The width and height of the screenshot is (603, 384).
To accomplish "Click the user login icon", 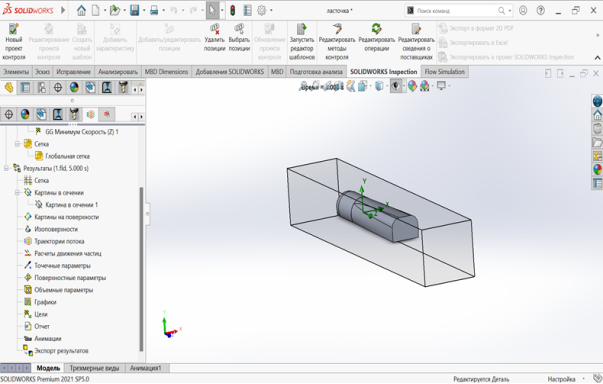I will (523, 10).
